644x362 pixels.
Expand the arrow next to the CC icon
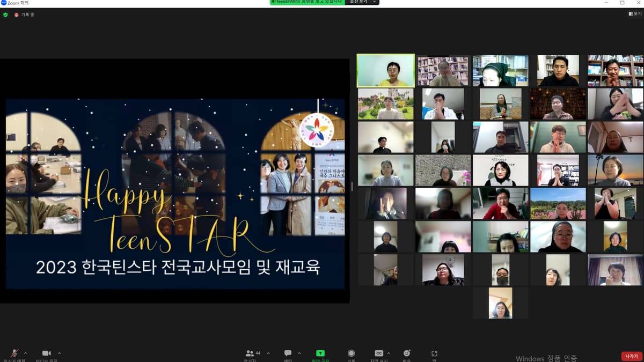tap(389, 353)
